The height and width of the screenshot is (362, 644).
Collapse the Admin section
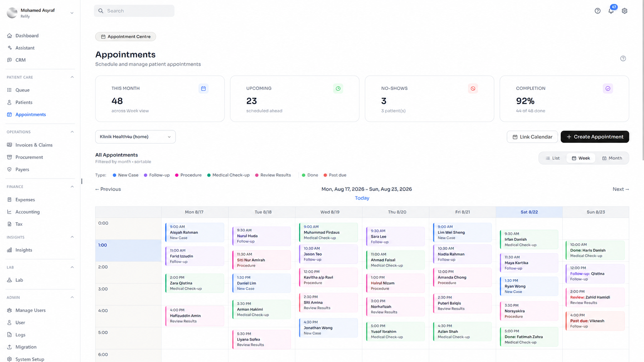click(x=72, y=297)
